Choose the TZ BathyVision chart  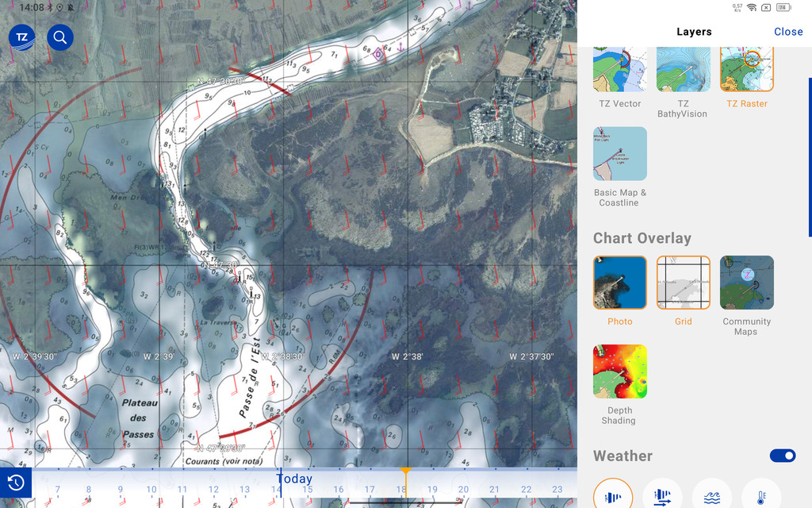point(684,70)
